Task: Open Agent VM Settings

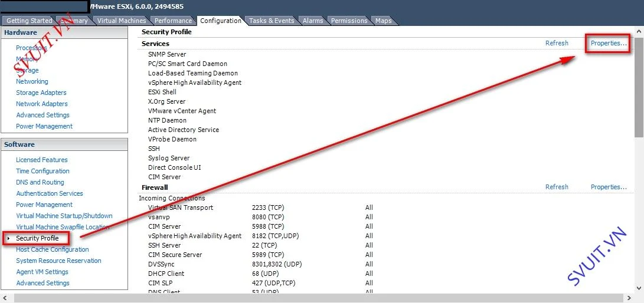Action: click(x=43, y=272)
